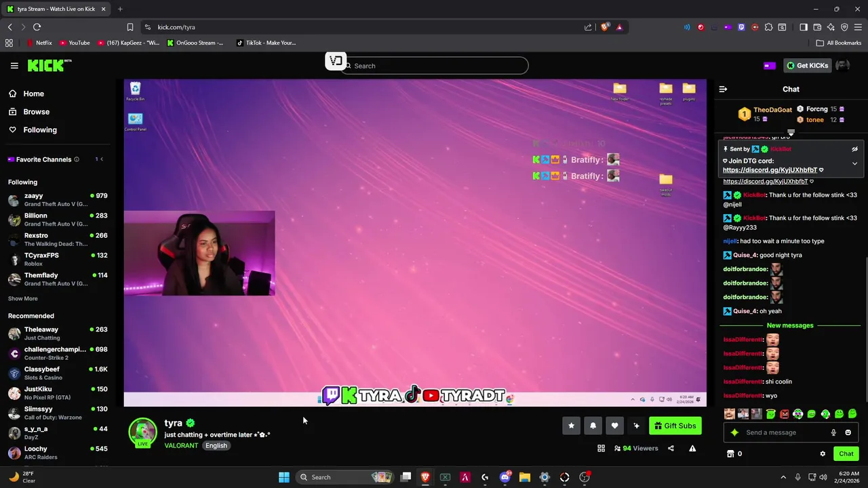Screen dimensions: 868x488
Task: Go to Home in sidebar
Action: tap(33, 94)
